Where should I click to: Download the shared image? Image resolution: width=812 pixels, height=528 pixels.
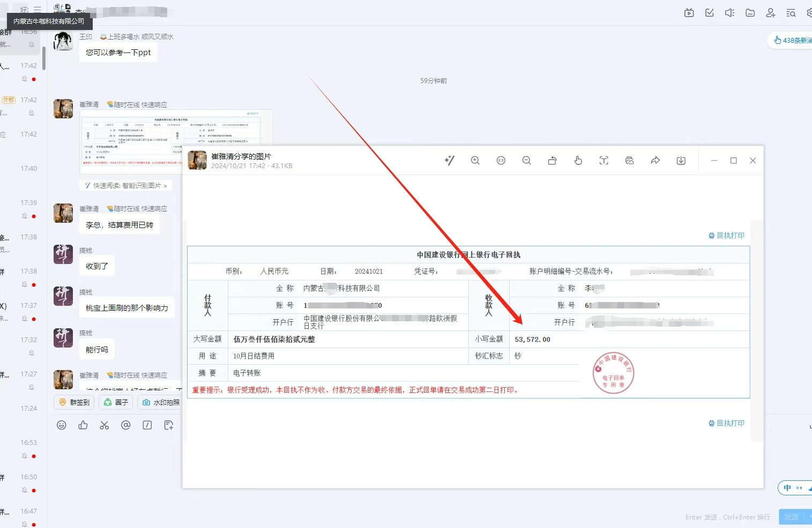tap(681, 160)
